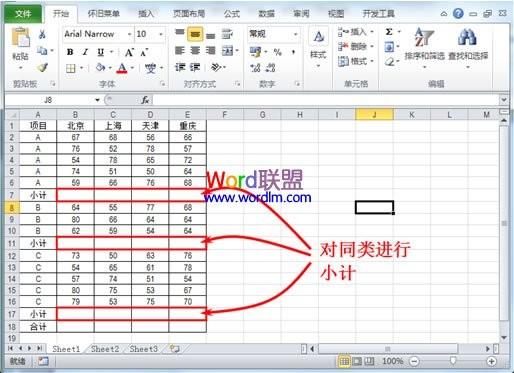Open font dialog launcher in 字体 group
Screen dimensions: 514x373
point(163,84)
